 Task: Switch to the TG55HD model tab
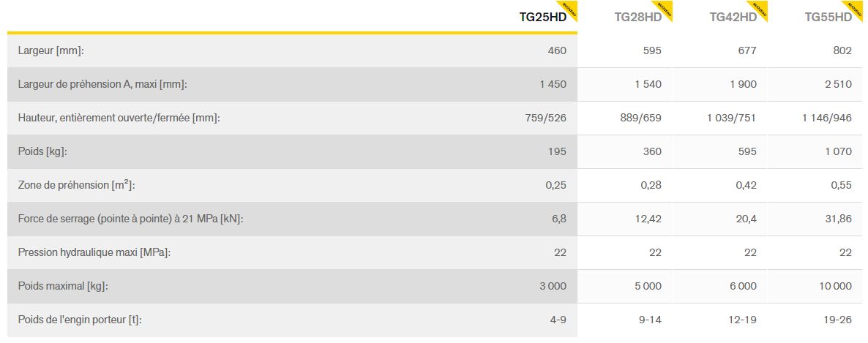[x=828, y=18]
